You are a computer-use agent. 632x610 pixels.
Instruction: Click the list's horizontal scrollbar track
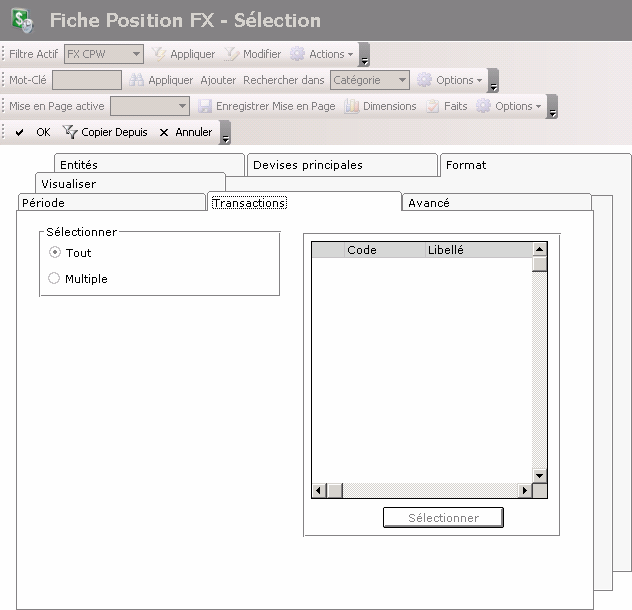(430, 491)
